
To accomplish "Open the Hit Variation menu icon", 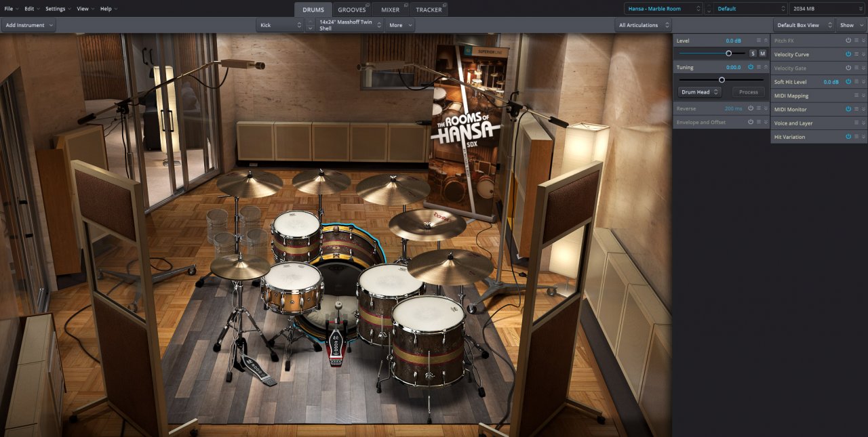I will [856, 137].
